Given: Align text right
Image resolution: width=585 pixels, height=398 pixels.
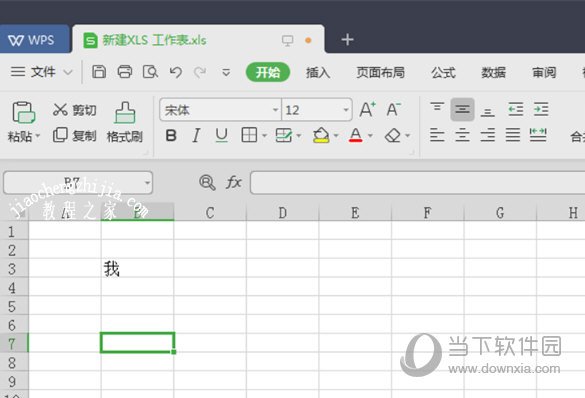Looking at the screenshot, I should [488, 135].
